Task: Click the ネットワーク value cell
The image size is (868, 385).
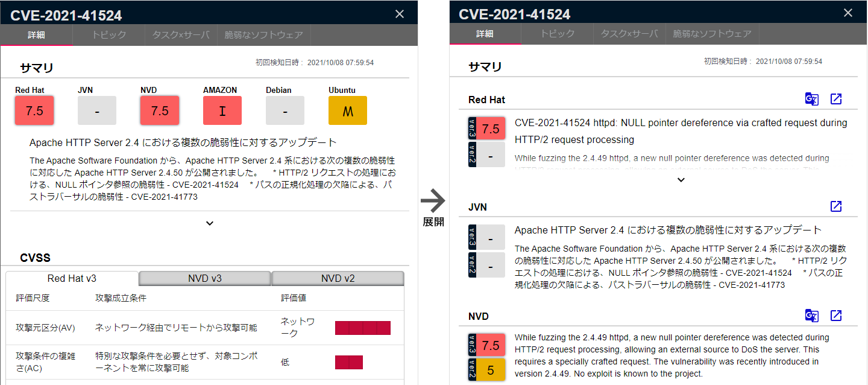Action: point(298,328)
